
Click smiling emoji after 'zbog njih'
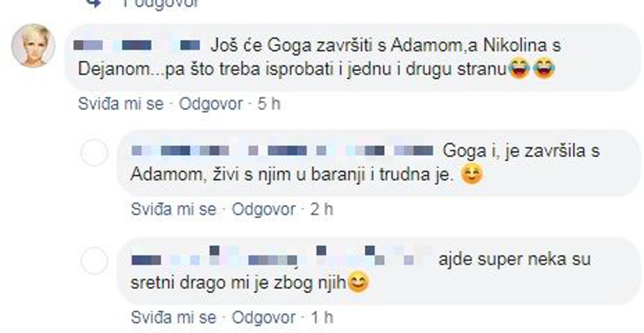pyautogui.click(x=358, y=282)
